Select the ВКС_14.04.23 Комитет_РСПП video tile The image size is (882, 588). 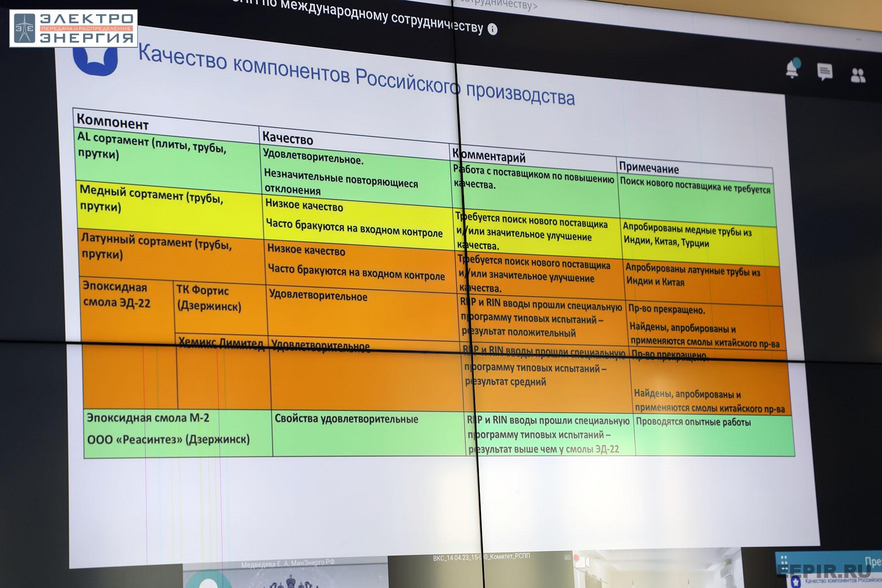[480, 570]
